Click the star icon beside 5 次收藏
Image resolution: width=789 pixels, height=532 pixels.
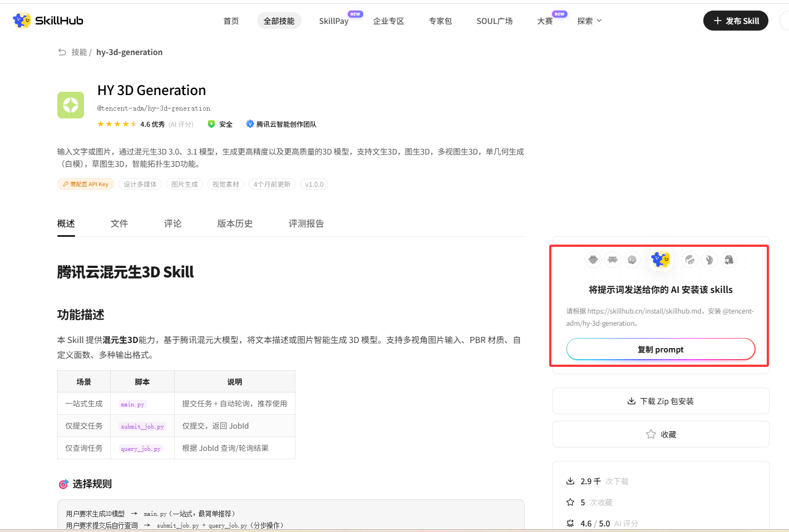[x=570, y=502]
